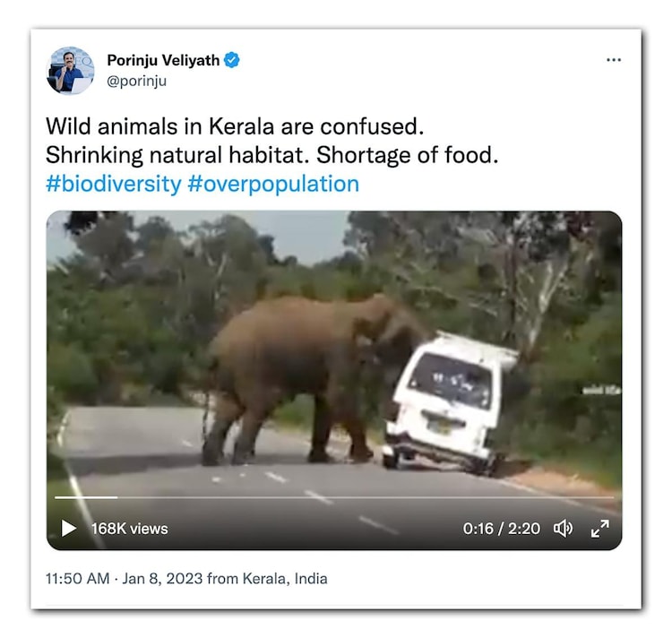672x638 pixels.
Task: Mute the video using speaker icon
Action: [563, 529]
